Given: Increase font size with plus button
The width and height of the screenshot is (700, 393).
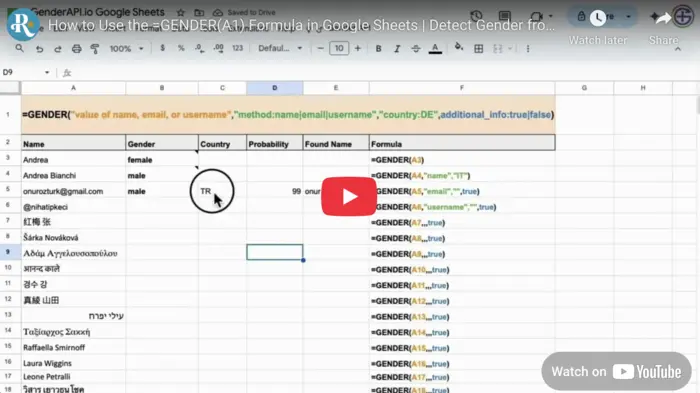Looking at the screenshot, I should coord(358,48).
